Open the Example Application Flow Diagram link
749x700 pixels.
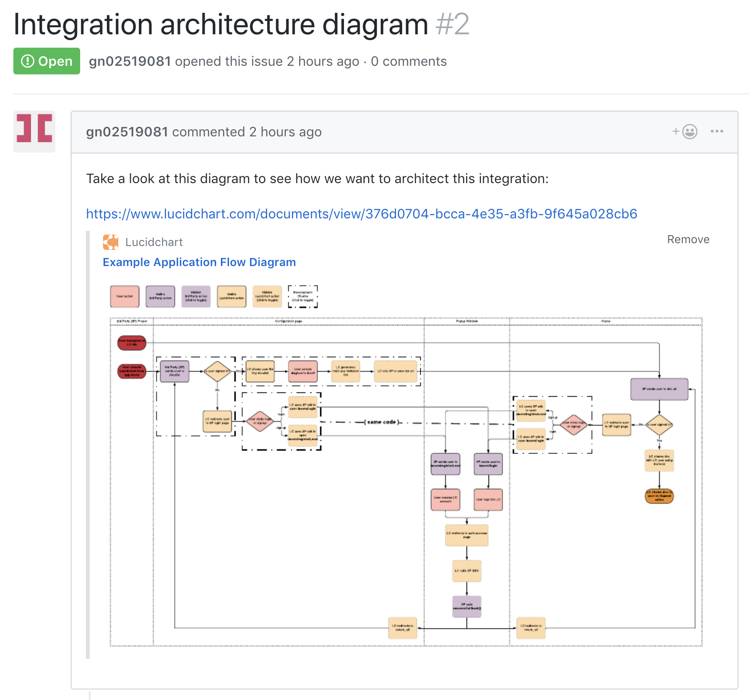(199, 262)
